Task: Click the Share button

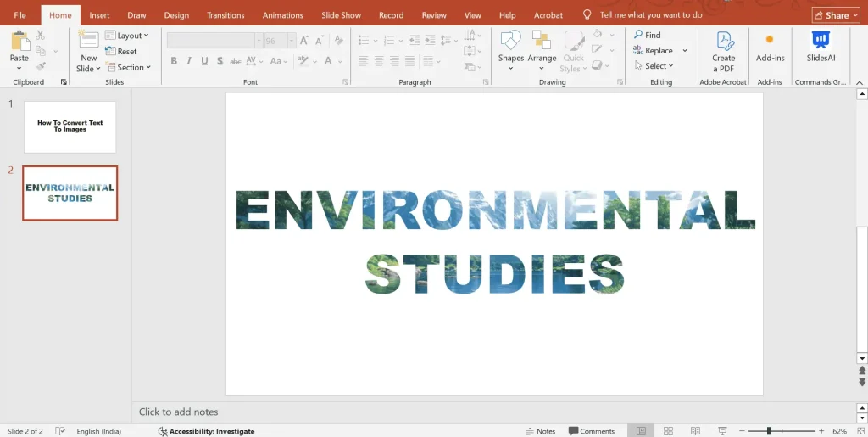Action: (835, 15)
